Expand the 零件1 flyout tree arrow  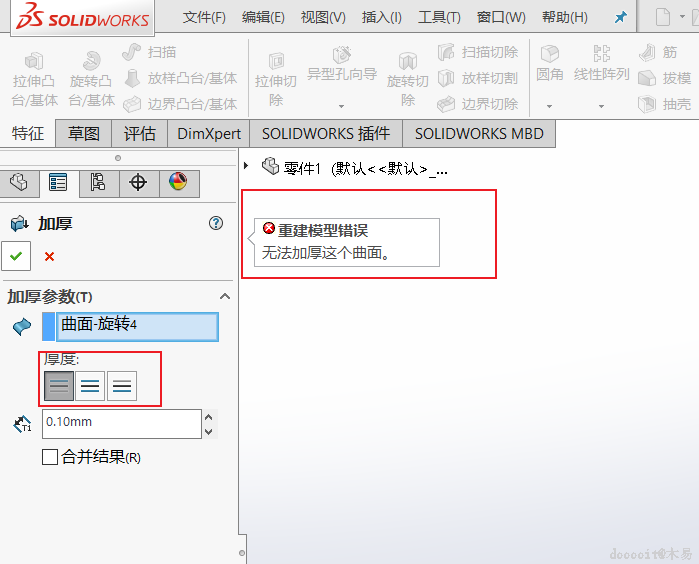(x=246, y=165)
